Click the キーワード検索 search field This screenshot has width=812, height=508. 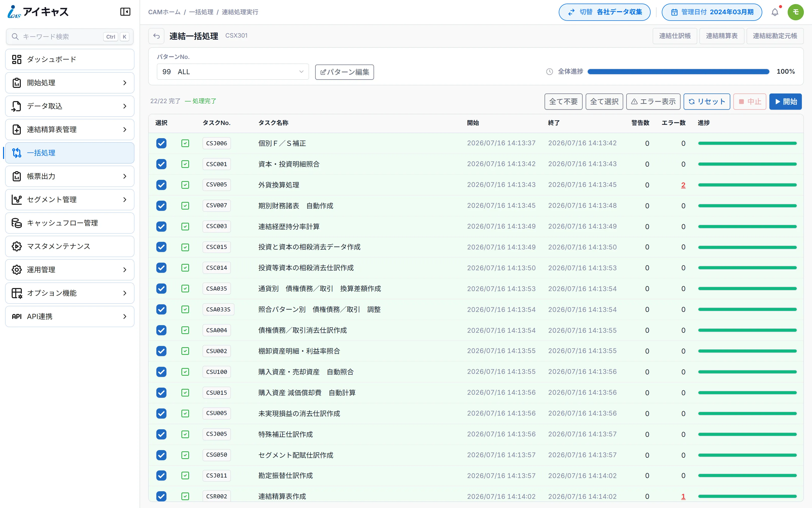(70, 37)
